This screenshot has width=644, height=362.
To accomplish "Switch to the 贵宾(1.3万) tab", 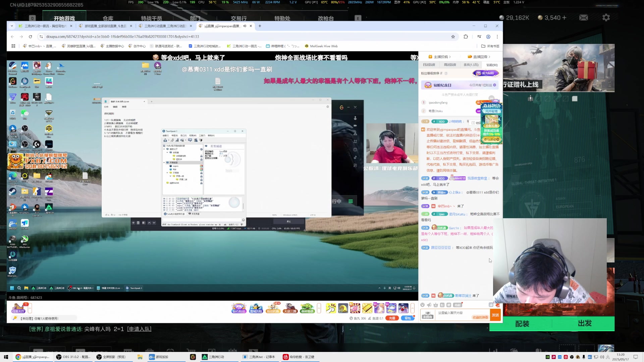I will point(471,65).
